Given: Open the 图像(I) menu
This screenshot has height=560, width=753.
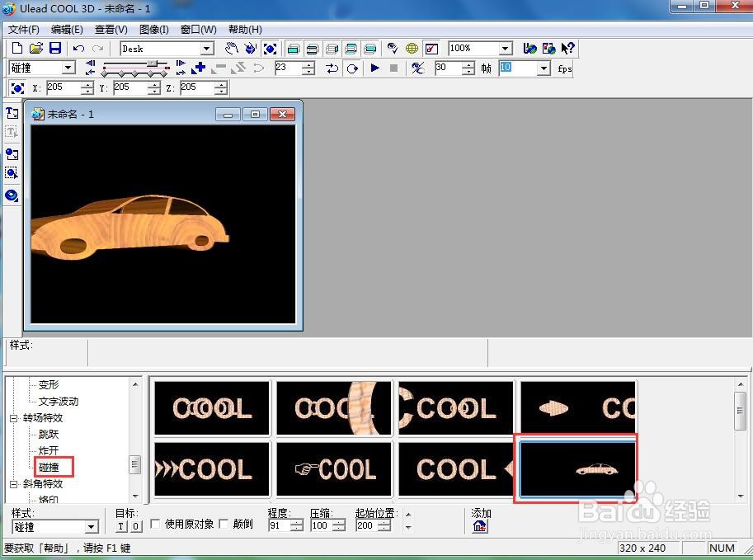Looking at the screenshot, I should coord(153,30).
